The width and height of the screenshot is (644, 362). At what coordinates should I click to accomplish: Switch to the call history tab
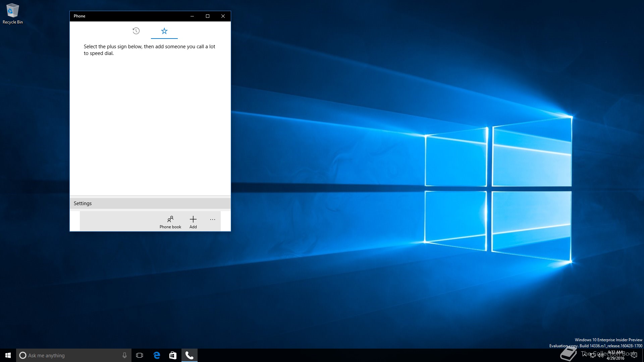coord(136,31)
